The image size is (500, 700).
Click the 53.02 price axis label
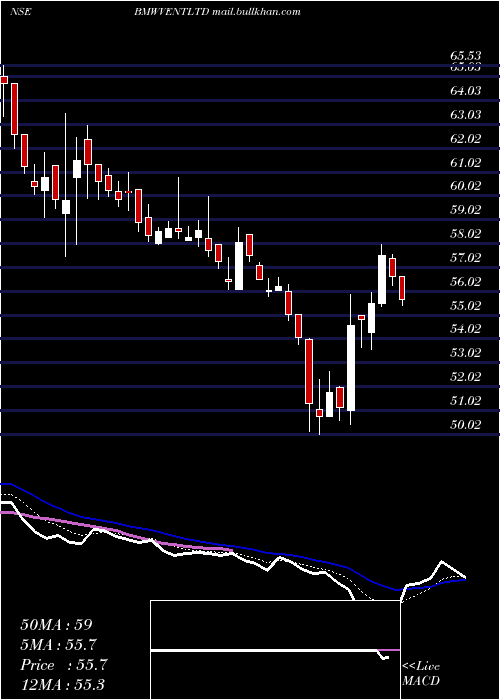[466, 353]
